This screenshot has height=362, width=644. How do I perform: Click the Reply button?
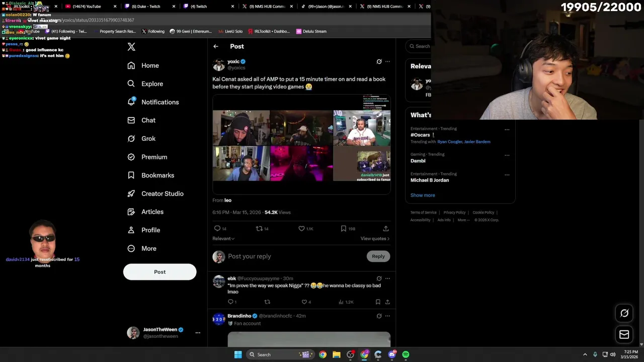click(378, 256)
